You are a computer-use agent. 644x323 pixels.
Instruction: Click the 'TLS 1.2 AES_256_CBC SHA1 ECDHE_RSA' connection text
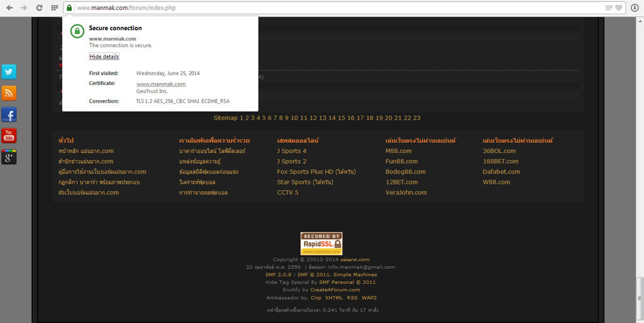click(183, 101)
